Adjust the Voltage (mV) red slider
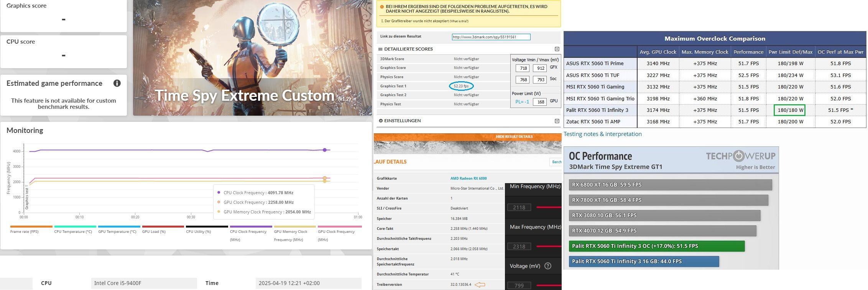 click(549, 285)
